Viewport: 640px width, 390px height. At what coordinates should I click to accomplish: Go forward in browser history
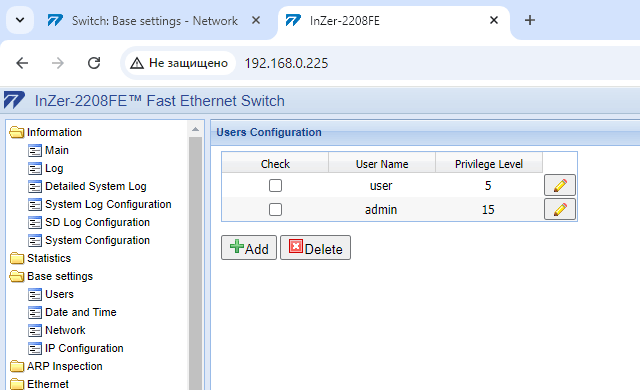(58, 63)
